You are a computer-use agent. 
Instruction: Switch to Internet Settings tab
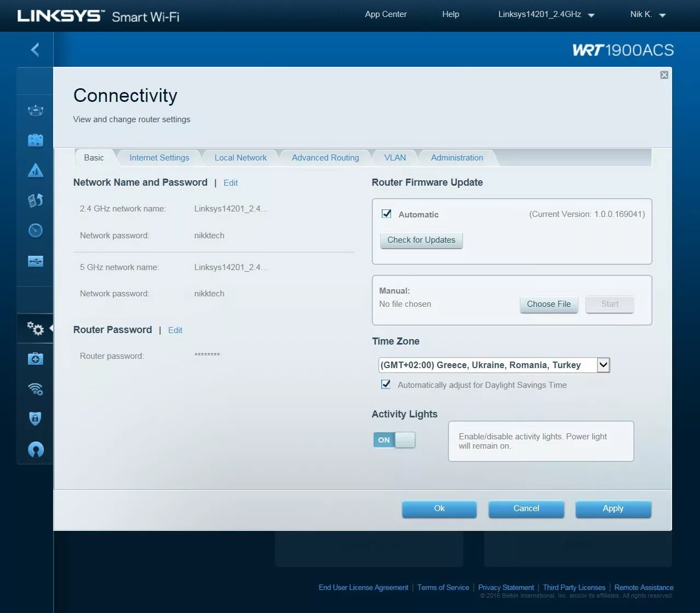159,158
